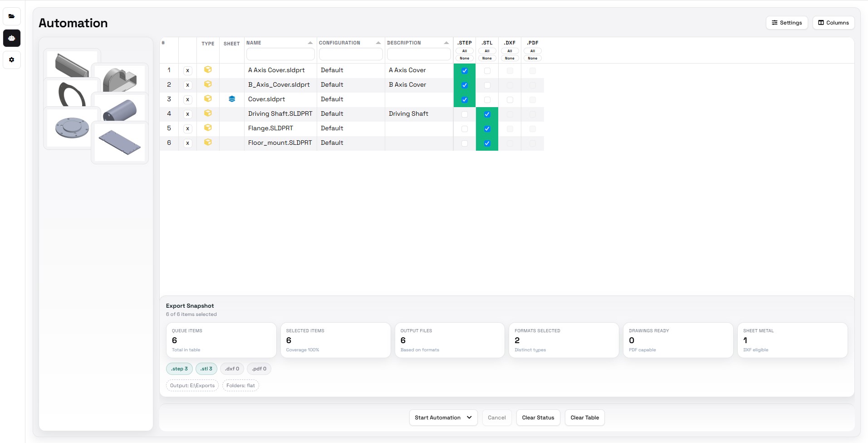Screen dimensions: 868x443
Task: Select None under .STEP column
Action: [x=465, y=58]
